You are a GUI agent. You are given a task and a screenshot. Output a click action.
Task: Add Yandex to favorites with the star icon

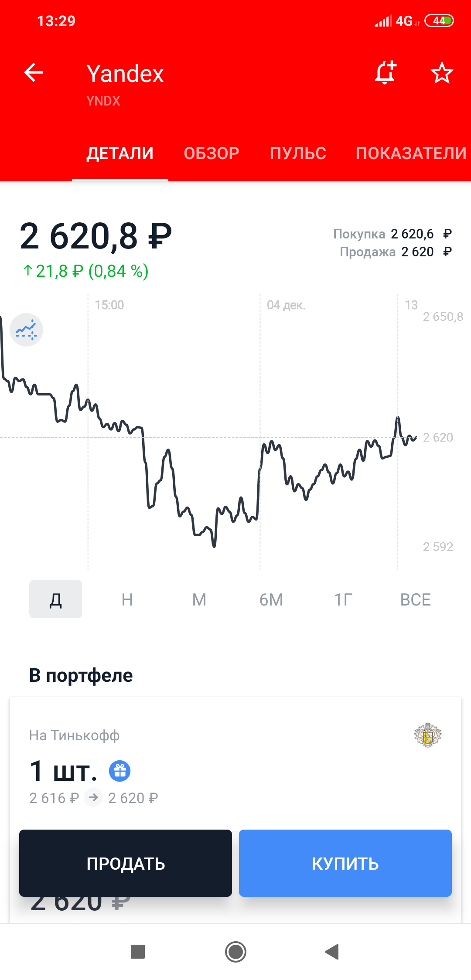(442, 72)
